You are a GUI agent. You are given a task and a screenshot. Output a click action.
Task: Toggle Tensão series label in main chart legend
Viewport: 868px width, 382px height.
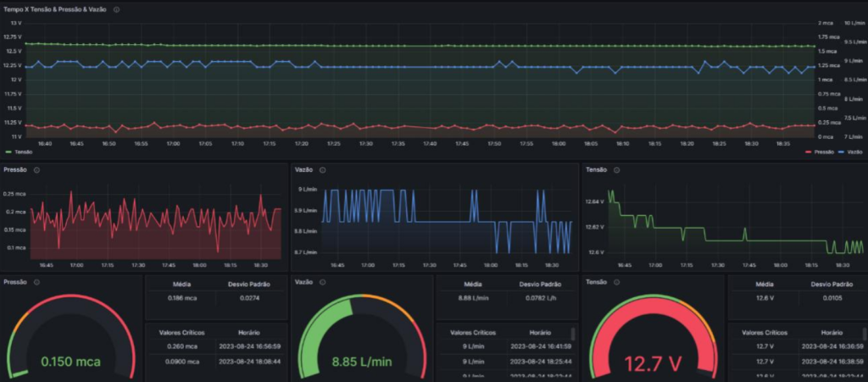(x=23, y=152)
